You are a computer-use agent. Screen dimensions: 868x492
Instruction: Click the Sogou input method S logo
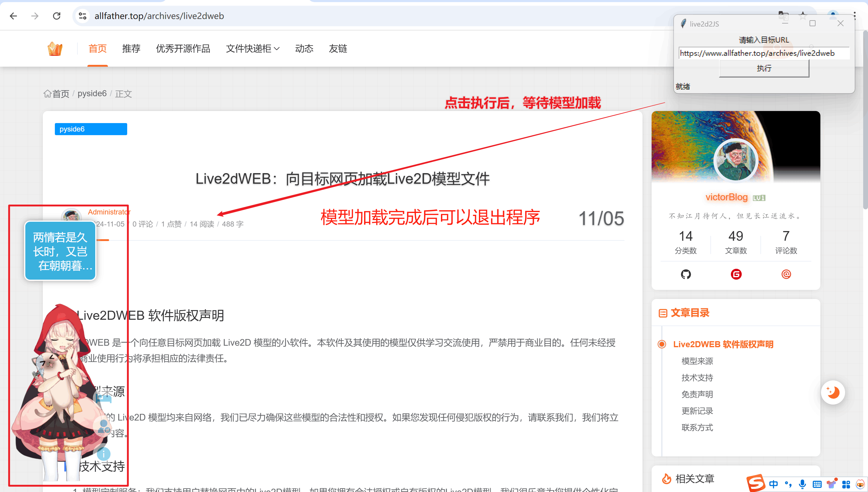pyautogui.click(x=756, y=483)
